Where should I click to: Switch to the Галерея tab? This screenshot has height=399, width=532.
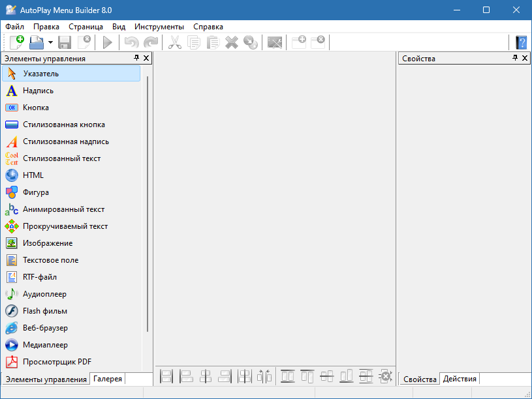108,379
